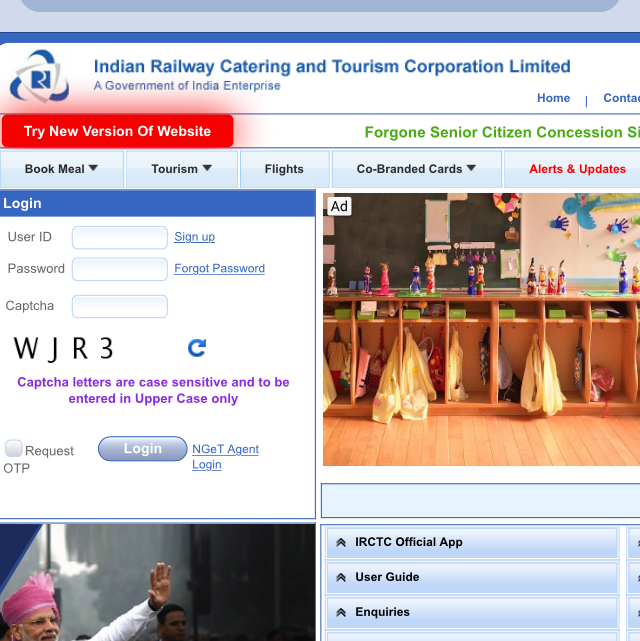Click Try New Version Of Website button
The width and height of the screenshot is (640, 641).
point(118,131)
